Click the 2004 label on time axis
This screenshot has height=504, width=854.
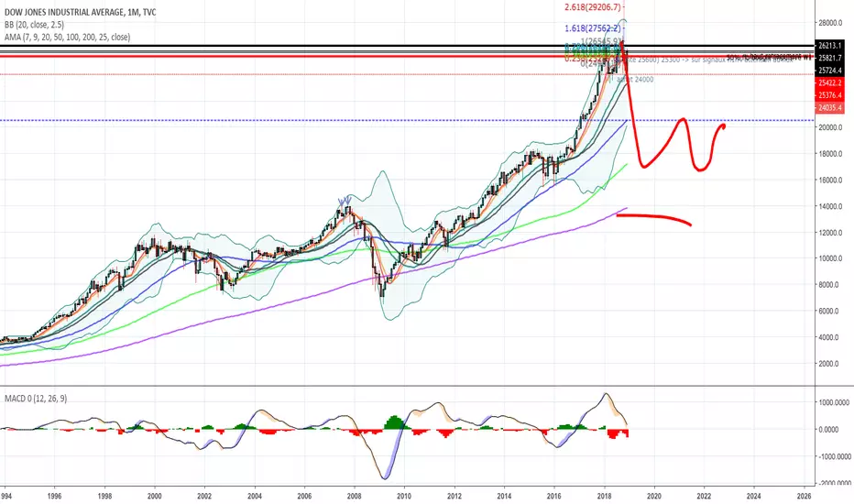[255, 497]
